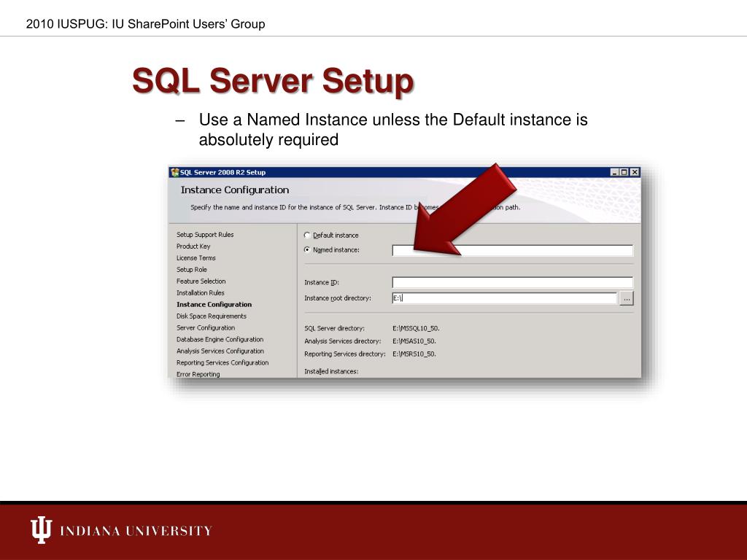Screen dimensions: 747x560
Task: Select Product Key step
Action: coord(193,246)
